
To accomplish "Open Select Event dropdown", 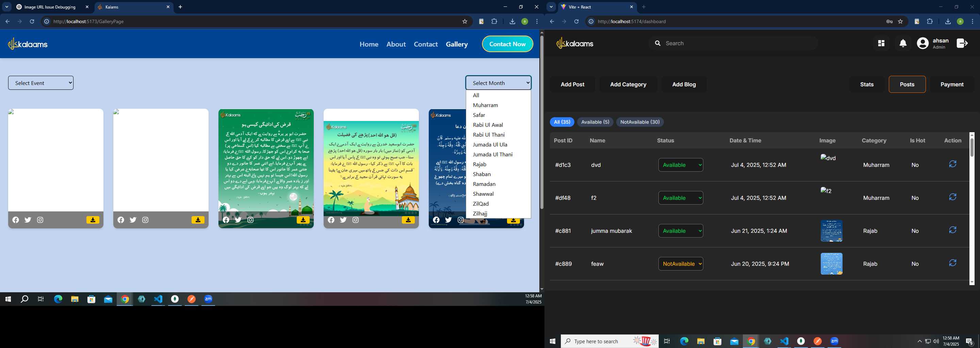I will pos(41,83).
